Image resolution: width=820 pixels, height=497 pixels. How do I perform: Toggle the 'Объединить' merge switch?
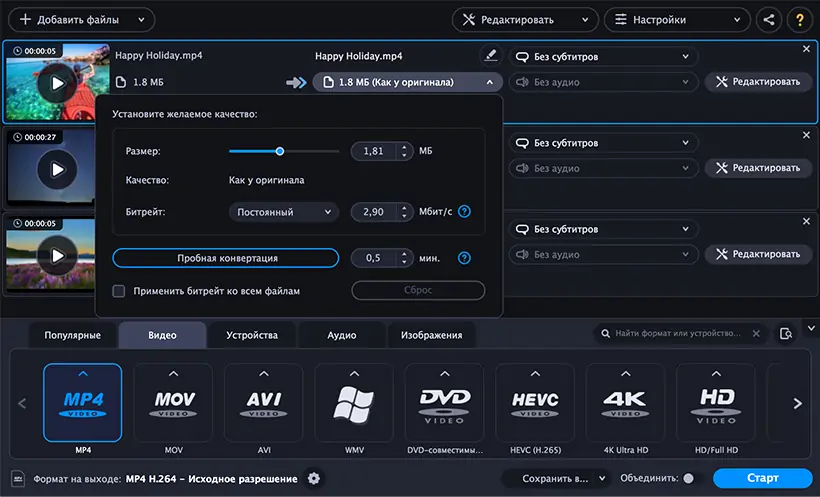(689, 478)
